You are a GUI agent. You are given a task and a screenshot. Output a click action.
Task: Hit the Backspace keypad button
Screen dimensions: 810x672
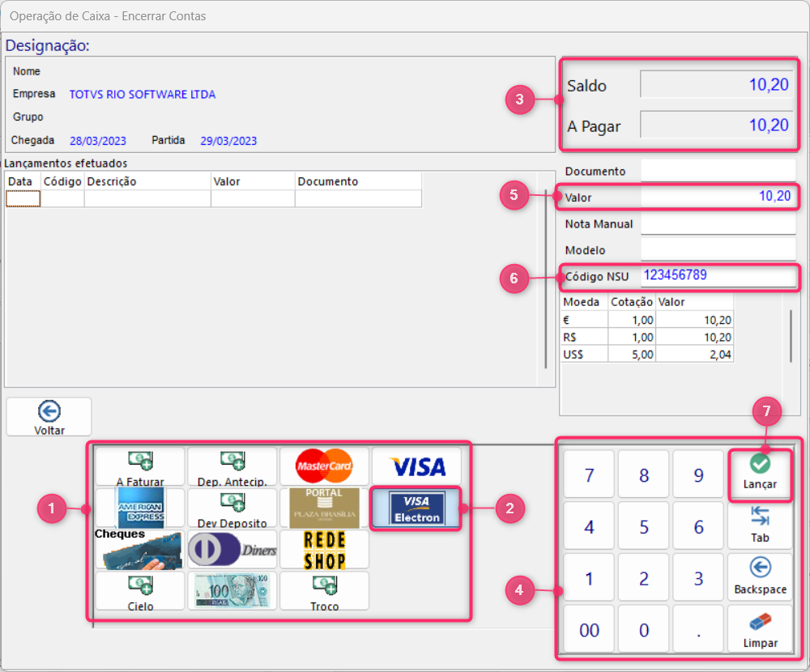(760, 577)
